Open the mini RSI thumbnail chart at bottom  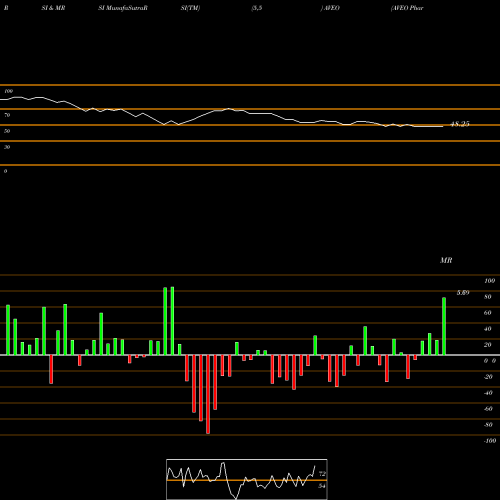point(247,479)
